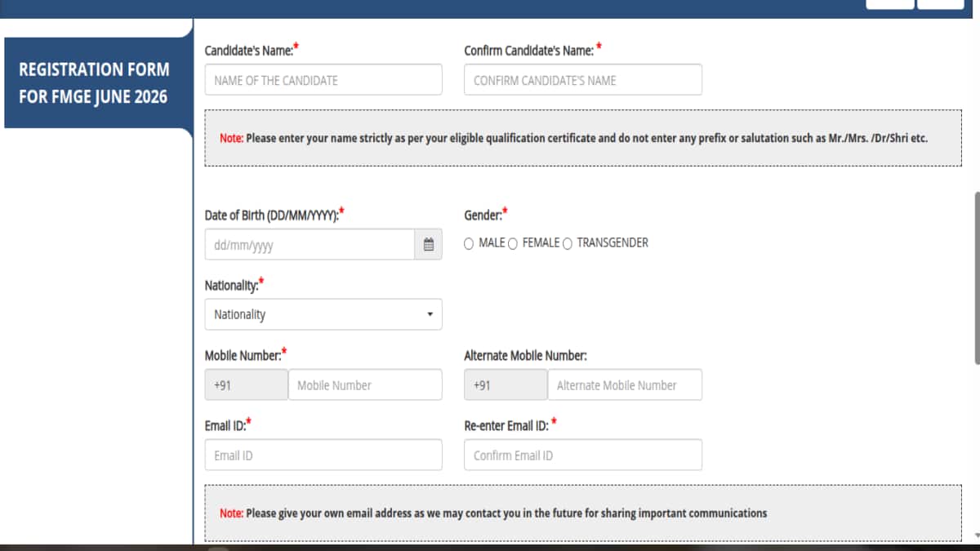Click the vertical page scrollbar thumb
Image resolution: width=980 pixels, height=551 pixels.
pos(976,278)
